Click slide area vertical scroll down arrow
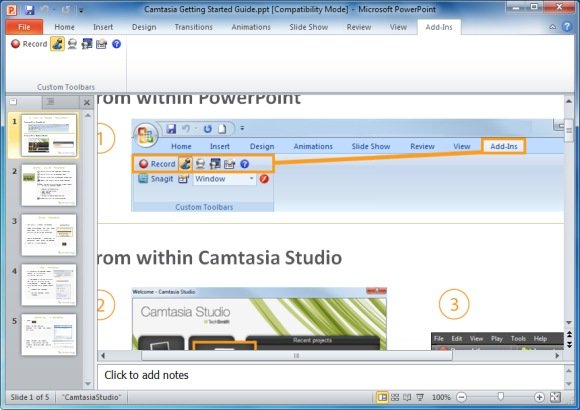 569,323
